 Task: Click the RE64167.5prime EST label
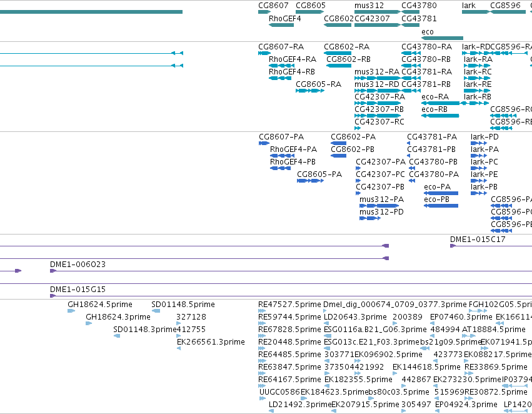coord(289,380)
